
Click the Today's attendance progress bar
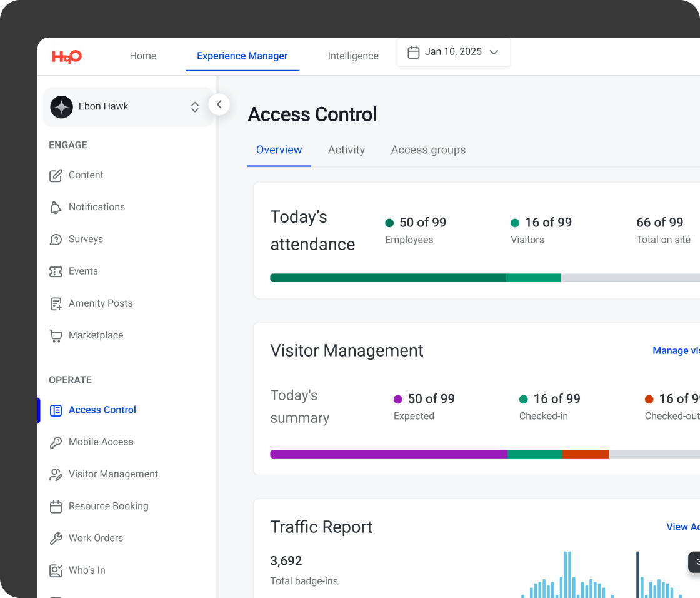(x=485, y=278)
